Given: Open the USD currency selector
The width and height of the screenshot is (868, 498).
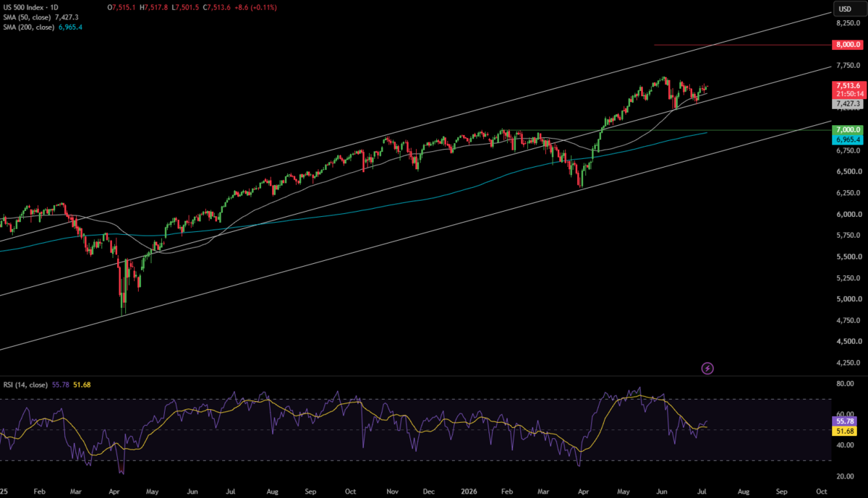Looking at the screenshot, I should [845, 9].
